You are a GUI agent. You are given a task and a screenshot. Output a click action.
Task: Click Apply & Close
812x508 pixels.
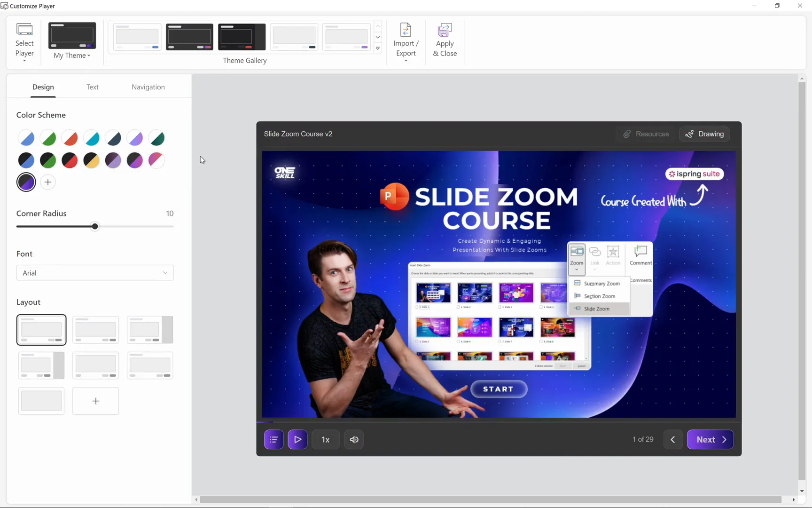(445, 41)
